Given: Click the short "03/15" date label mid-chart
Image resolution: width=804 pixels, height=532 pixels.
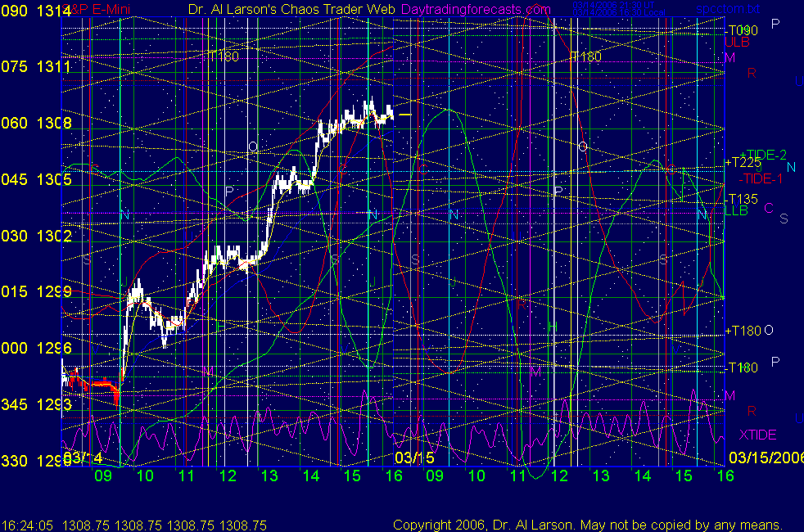Looking at the screenshot, I should click(x=414, y=458).
